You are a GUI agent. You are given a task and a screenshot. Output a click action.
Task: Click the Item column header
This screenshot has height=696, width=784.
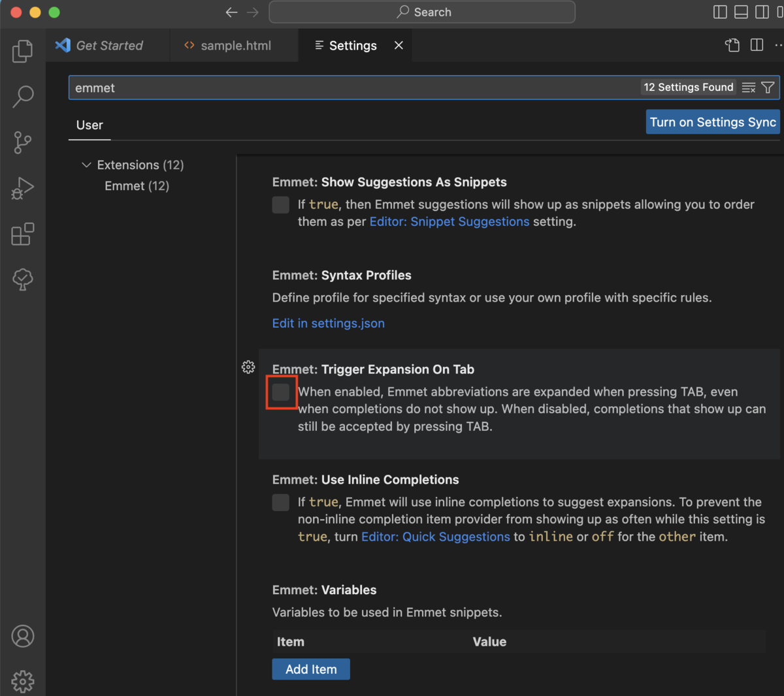291,642
